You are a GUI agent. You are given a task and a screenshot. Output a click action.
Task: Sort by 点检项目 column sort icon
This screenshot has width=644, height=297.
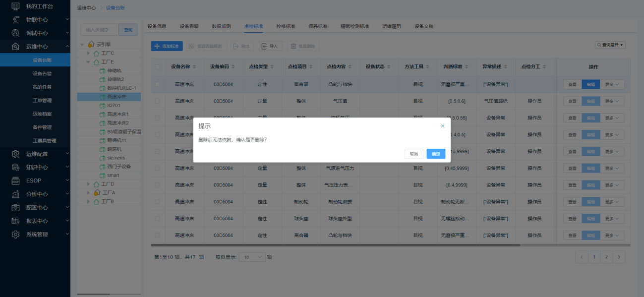(311, 66)
